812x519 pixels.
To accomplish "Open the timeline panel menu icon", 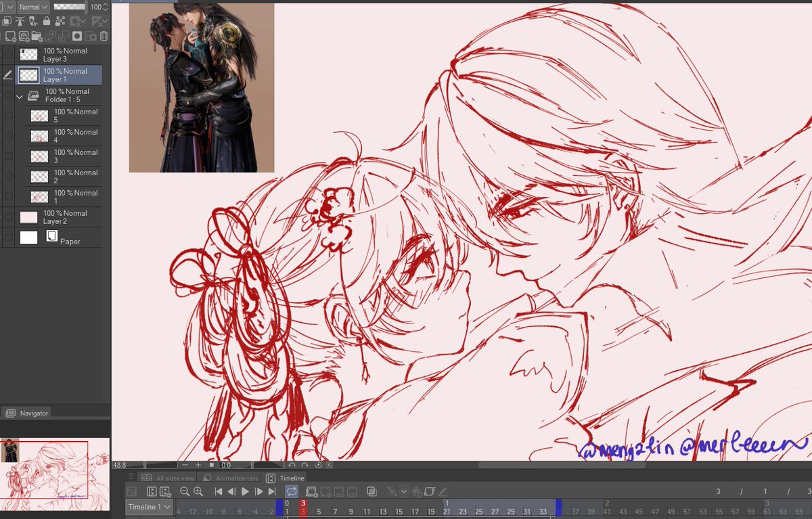I will click(x=131, y=476).
